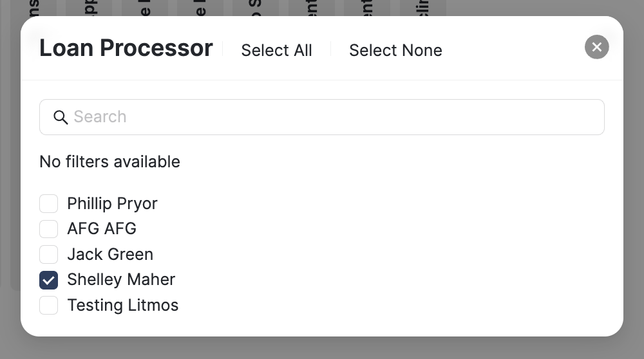Tick the Jack Green checkbox
The width and height of the screenshot is (644, 359).
coord(49,254)
